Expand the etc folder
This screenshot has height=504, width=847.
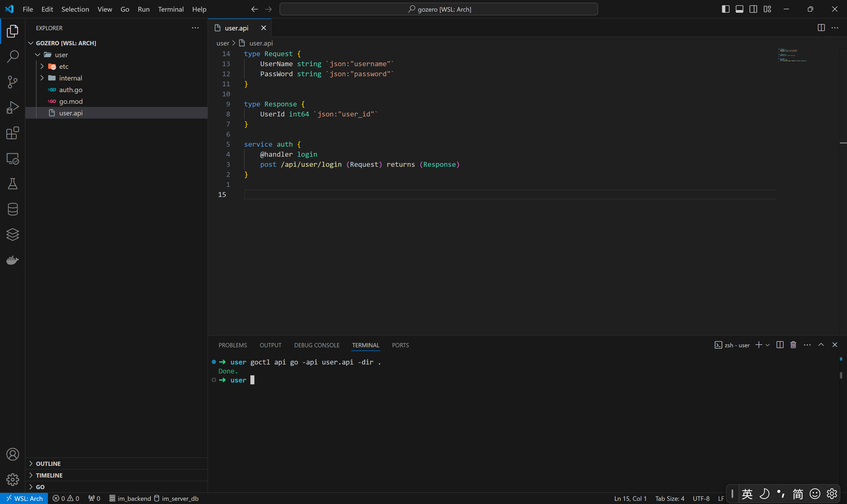coord(64,66)
